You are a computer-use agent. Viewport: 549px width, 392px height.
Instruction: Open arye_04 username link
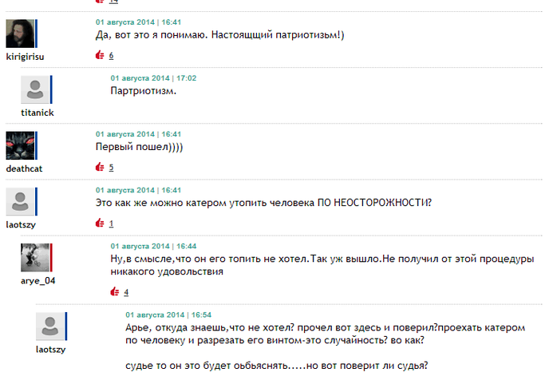click(x=38, y=281)
